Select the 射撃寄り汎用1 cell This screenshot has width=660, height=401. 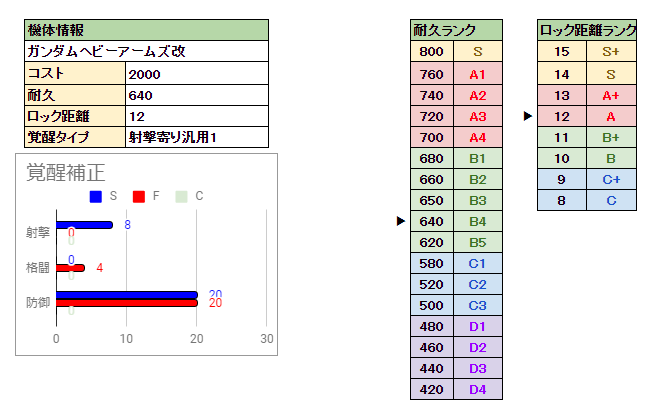197,137
